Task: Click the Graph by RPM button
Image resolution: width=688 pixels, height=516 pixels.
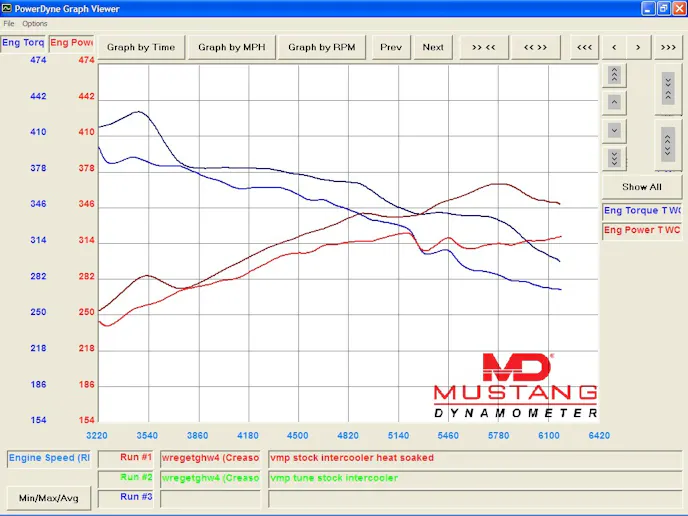Action: point(321,47)
